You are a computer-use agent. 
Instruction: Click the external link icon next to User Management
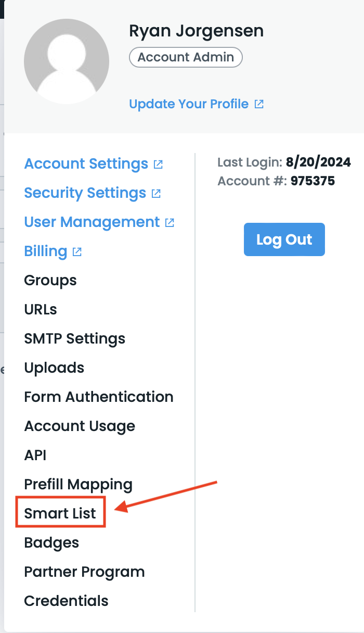pos(170,221)
